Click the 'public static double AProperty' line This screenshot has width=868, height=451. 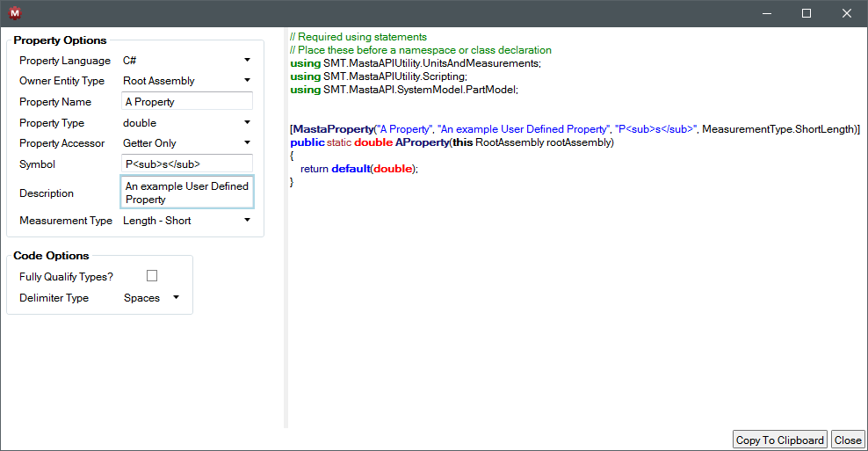(x=452, y=142)
